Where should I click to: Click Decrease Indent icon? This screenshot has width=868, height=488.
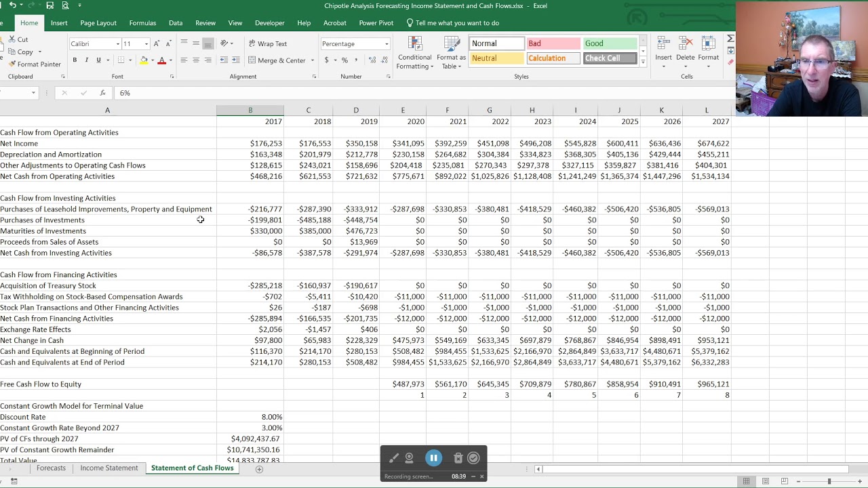(x=224, y=60)
